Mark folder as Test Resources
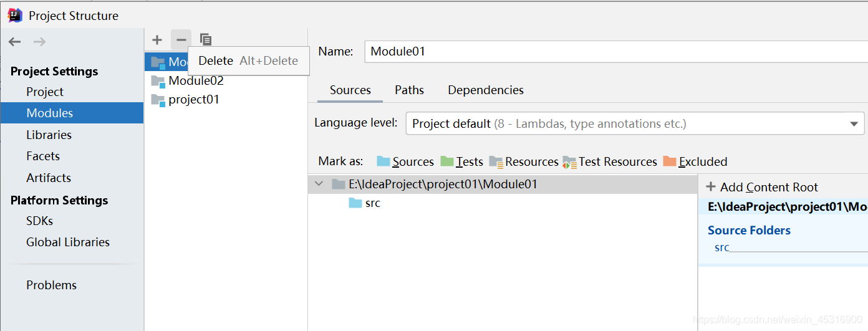The height and width of the screenshot is (331, 868). coord(610,161)
